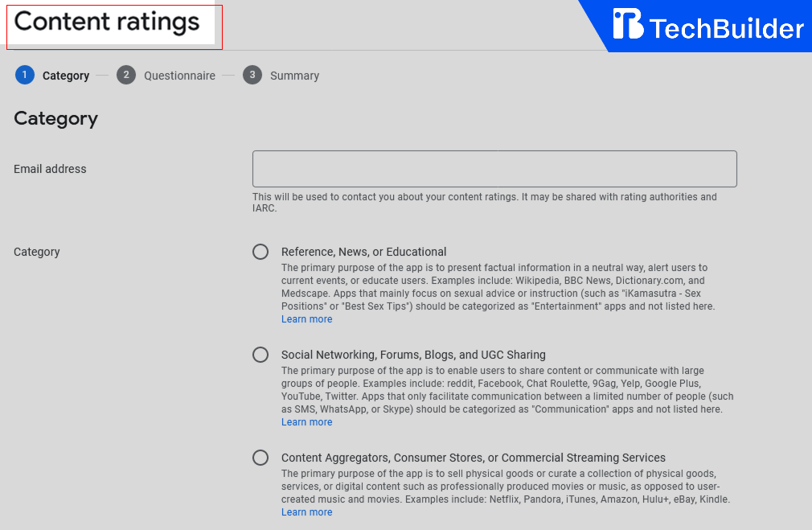Viewport: 812px width, 530px height.
Task: Open Learn more under Social Networking description
Action: (x=306, y=422)
